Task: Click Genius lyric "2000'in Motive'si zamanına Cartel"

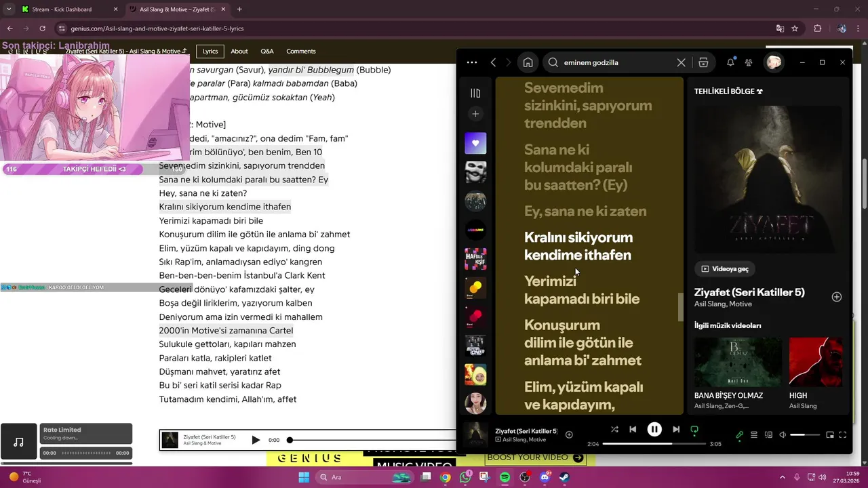Action: point(226,331)
